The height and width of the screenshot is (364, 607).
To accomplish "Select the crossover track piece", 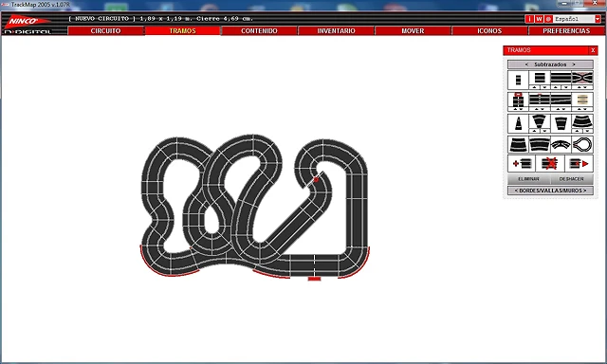I will click(x=582, y=78).
